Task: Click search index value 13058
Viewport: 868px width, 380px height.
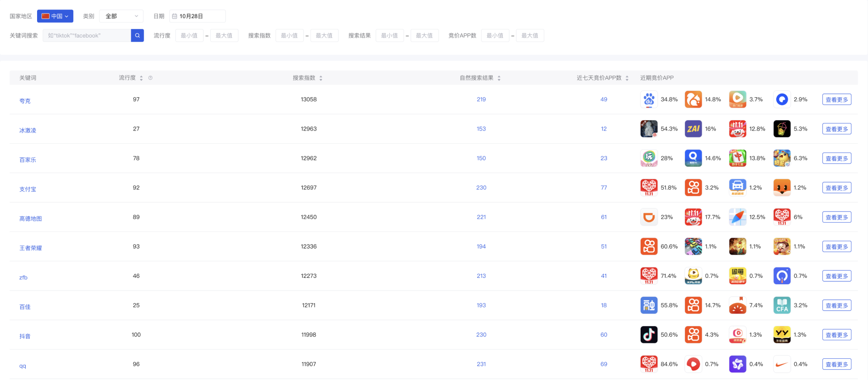Action: [x=309, y=99]
